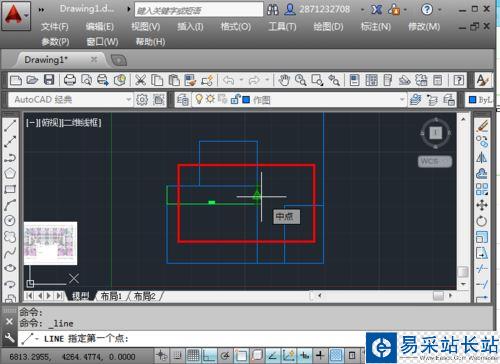Viewport: 500px width, 364px height.
Task: Toggle Snap Mode in status bar
Action: coord(178,355)
